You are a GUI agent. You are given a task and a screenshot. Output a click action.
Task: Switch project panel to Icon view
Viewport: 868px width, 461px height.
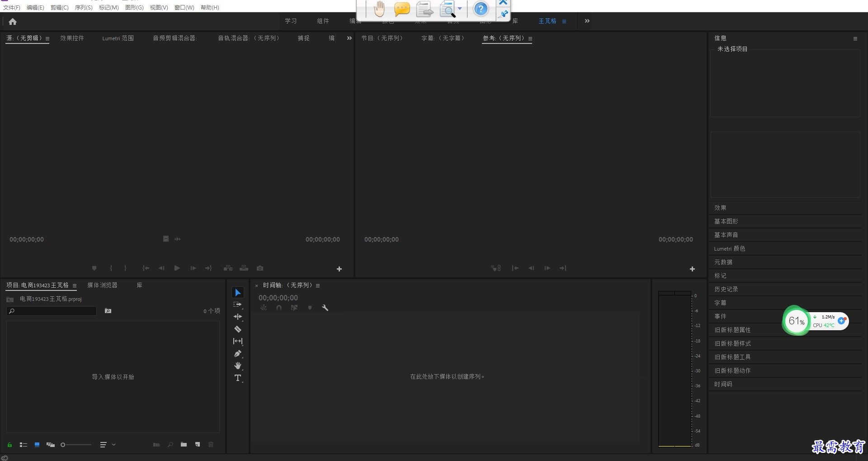point(37,445)
